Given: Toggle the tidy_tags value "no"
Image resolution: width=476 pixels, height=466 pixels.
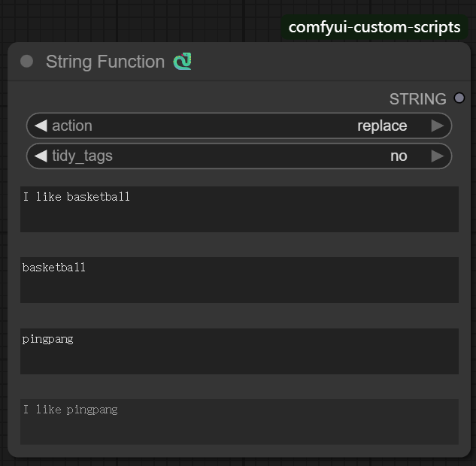Looking at the screenshot, I should point(398,156).
